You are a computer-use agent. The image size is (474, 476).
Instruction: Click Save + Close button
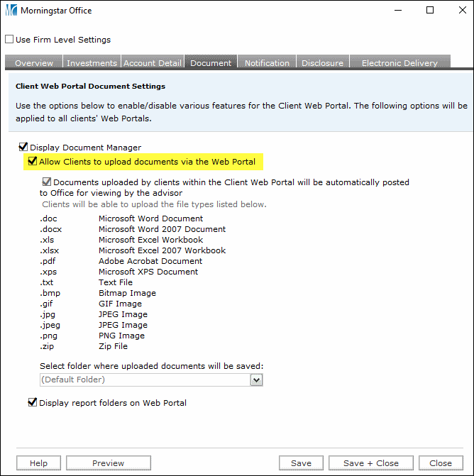[x=371, y=463]
